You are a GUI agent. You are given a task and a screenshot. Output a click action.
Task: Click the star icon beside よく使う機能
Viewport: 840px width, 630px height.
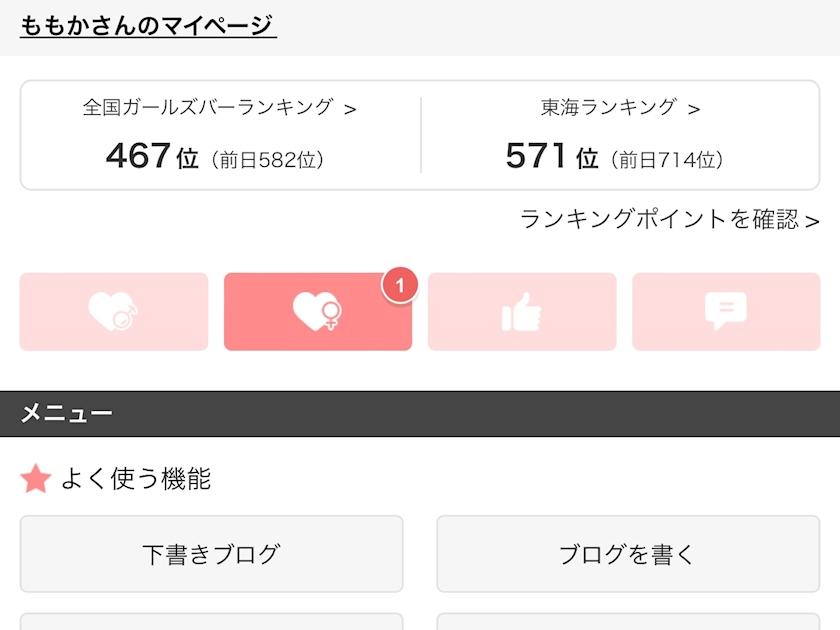(36, 480)
